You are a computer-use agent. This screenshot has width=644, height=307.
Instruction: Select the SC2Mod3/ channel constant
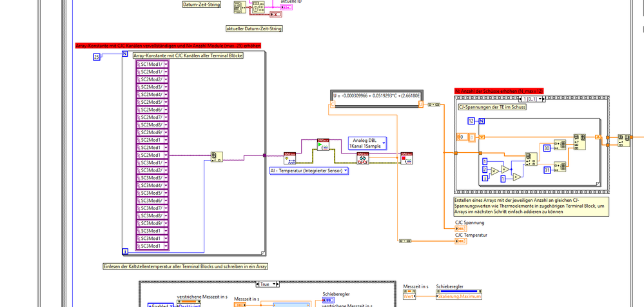152,87
